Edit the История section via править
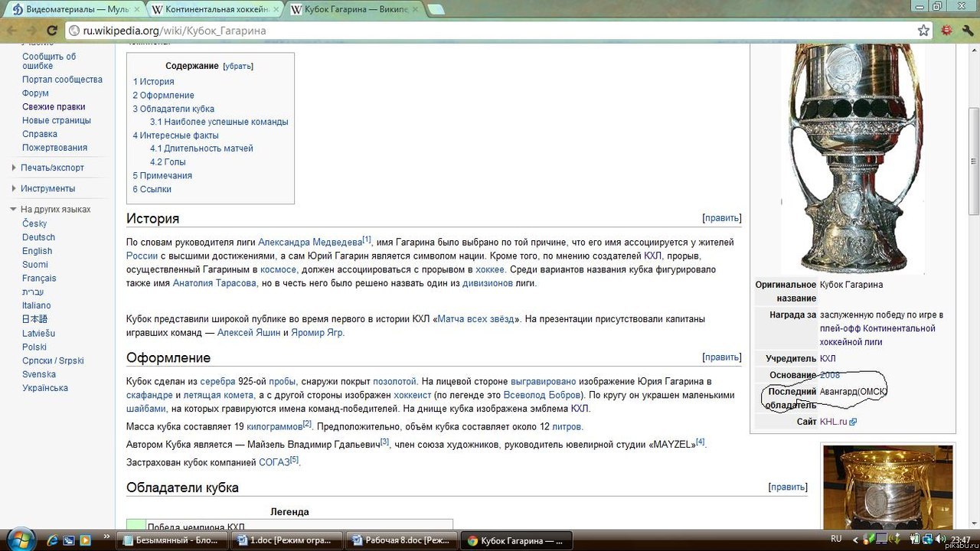Image resolution: width=980 pixels, height=551 pixels. [x=721, y=218]
